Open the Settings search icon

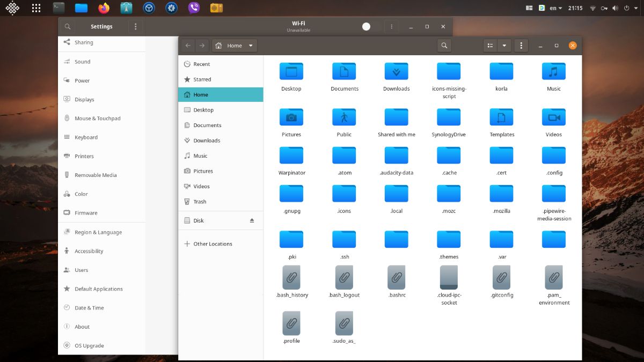(67, 26)
